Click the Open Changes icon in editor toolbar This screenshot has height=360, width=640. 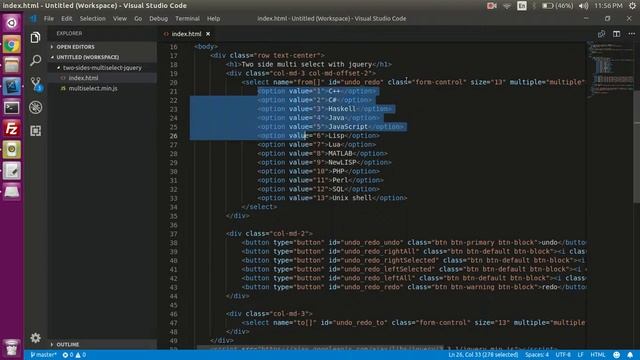601,34
